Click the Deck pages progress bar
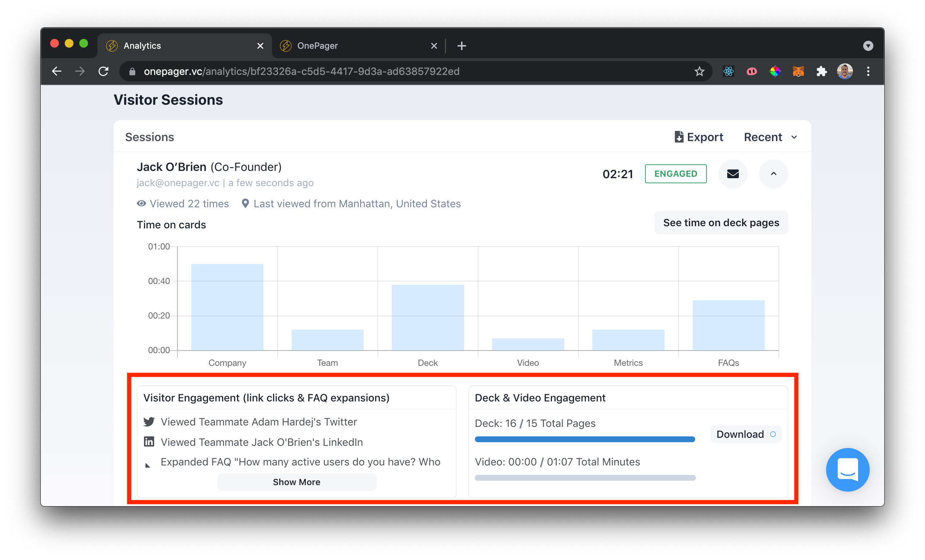 click(585, 439)
